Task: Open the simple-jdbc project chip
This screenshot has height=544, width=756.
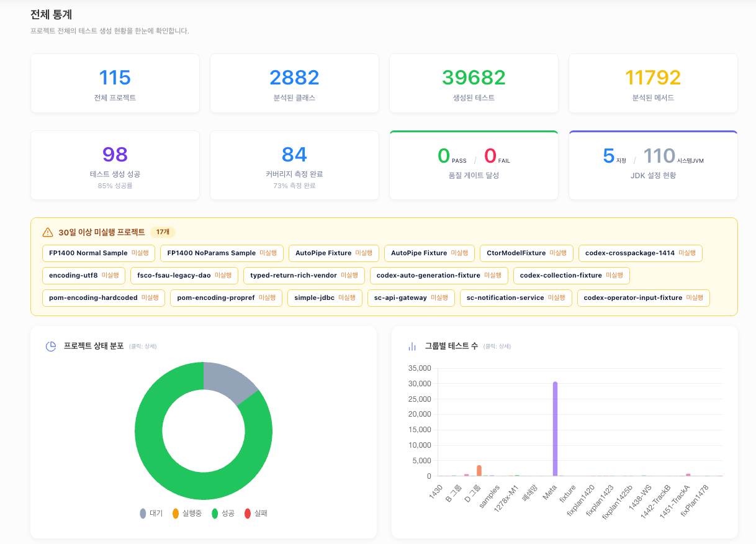Action: click(x=325, y=298)
